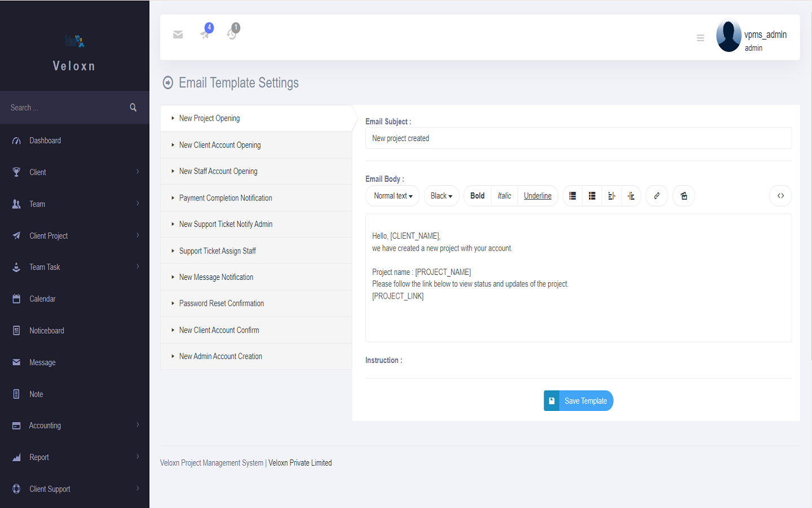Insert an image into the email body
The width and height of the screenshot is (812, 508).
click(x=683, y=196)
